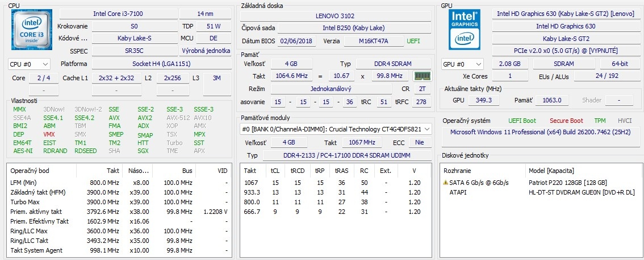Viewport: 644px width, 260px height.
Task: Select the Ring/LLC Max row
Action: pos(119,231)
